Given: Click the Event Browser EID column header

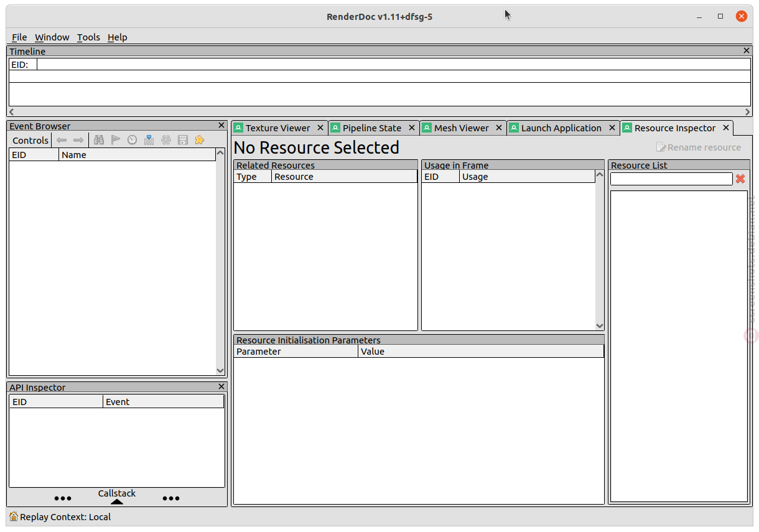Looking at the screenshot, I should tap(34, 155).
